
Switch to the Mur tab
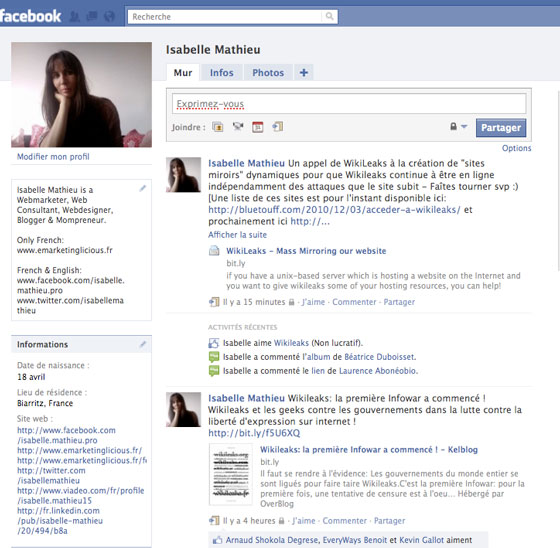[183, 73]
